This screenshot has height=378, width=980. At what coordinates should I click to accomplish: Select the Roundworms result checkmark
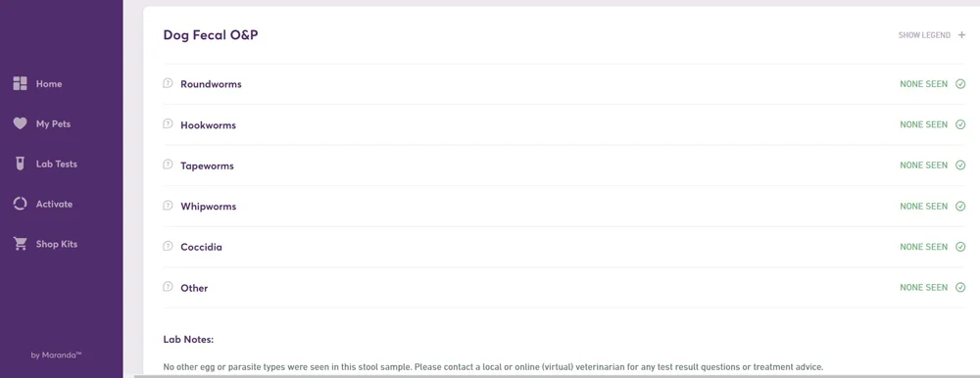(x=960, y=83)
